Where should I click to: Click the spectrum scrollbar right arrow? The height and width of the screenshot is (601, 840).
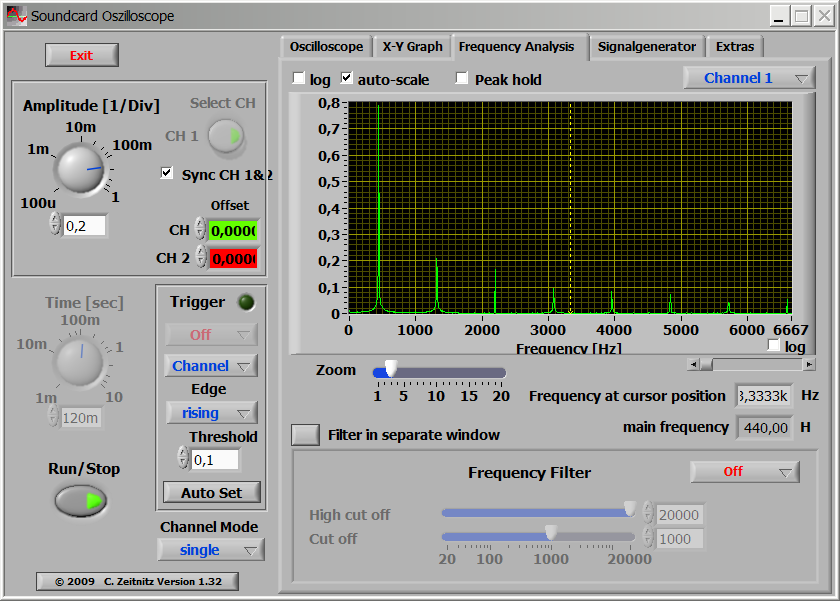(x=809, y=365)
